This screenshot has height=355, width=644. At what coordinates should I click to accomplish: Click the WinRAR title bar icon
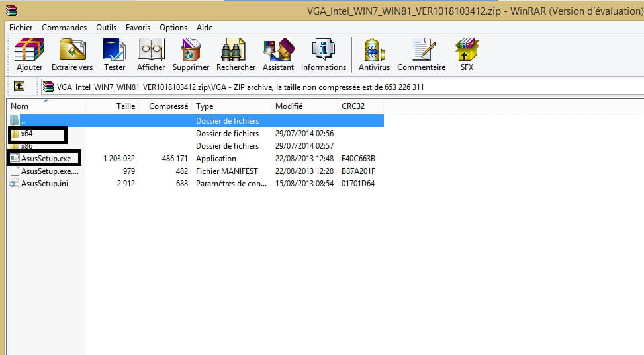(11, 11)
